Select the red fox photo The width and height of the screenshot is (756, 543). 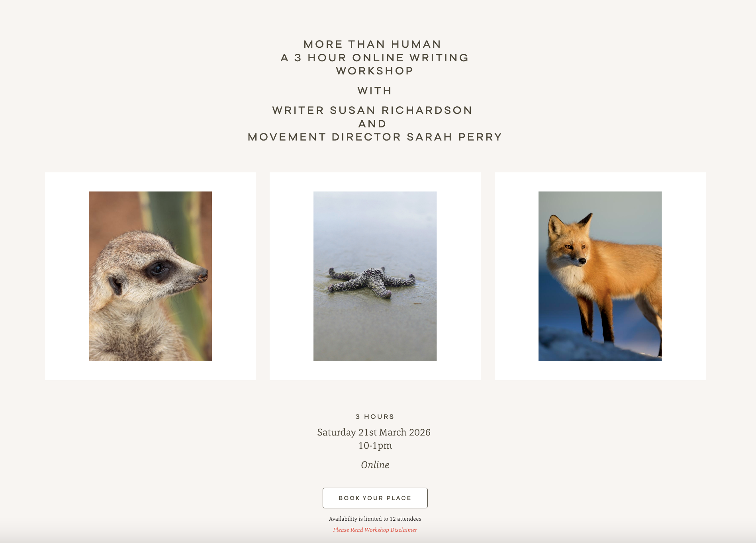(x=600, y=276)
